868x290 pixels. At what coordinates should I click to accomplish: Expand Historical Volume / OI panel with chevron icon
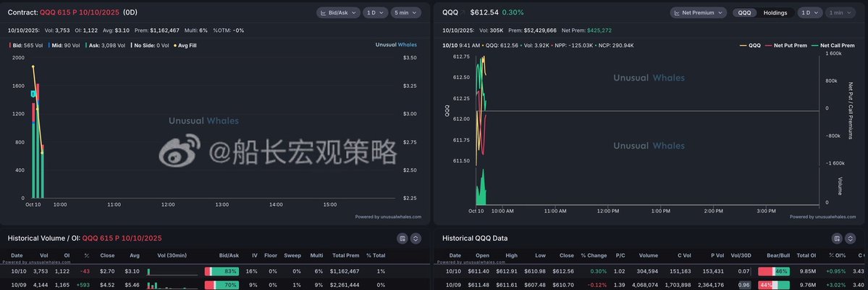[x=416, y=239]
